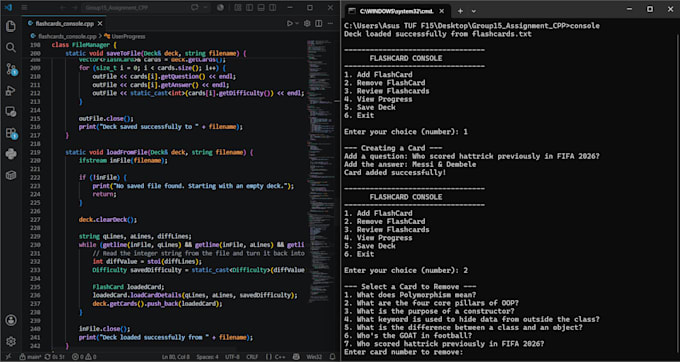The image size is (680, 362).
Task: Open the Manage gear in activity bar
Action: pos(11,342)
